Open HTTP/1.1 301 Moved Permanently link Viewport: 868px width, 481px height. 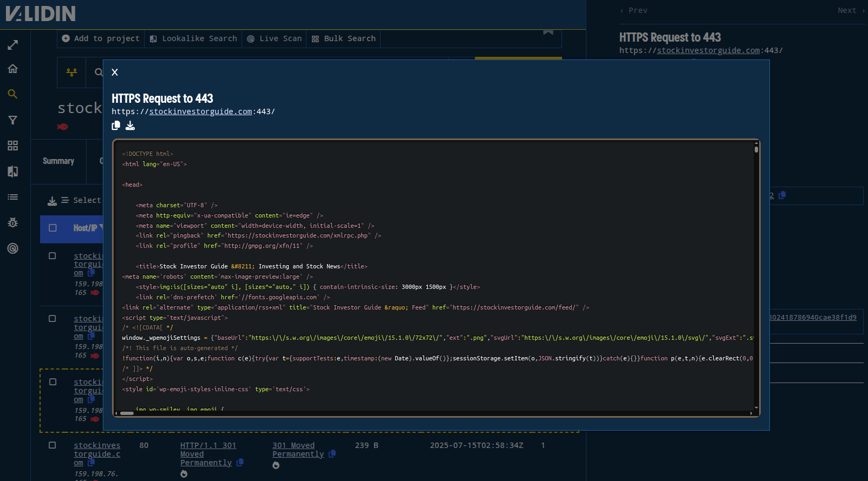tap(208, 454)
